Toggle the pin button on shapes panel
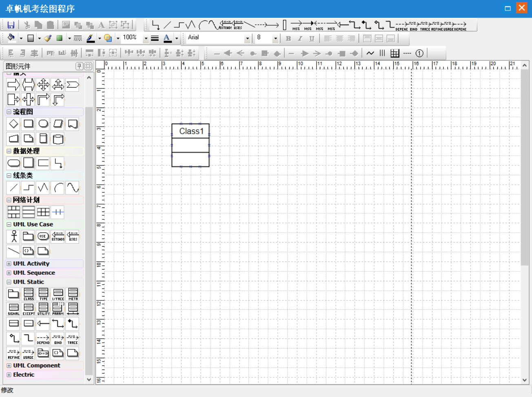Viewport: 532px width, 397px height. (80, 66)
